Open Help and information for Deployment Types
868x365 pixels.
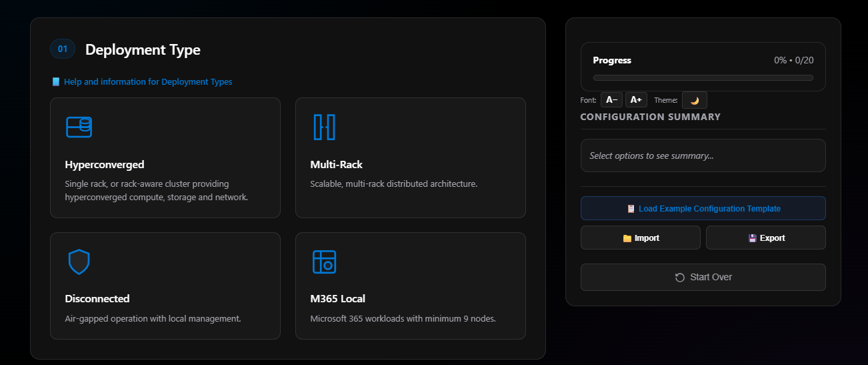pyautogui.click(x=148, y=82)
